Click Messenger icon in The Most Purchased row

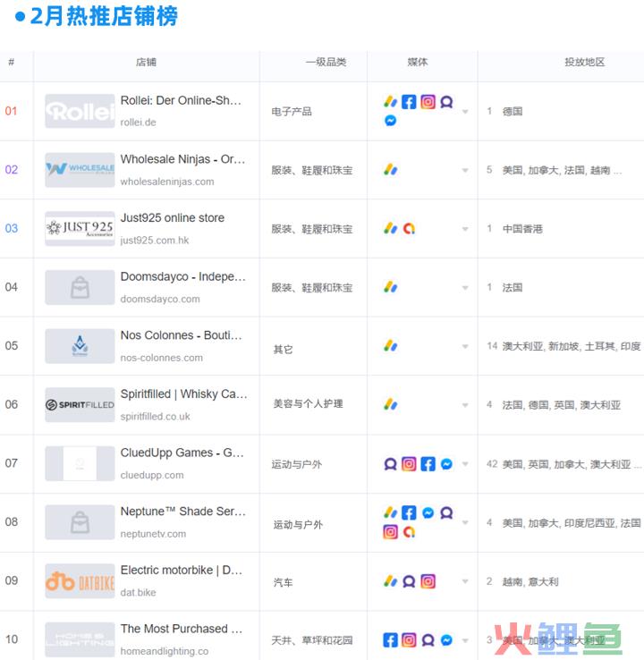click(x=446, y=639)
